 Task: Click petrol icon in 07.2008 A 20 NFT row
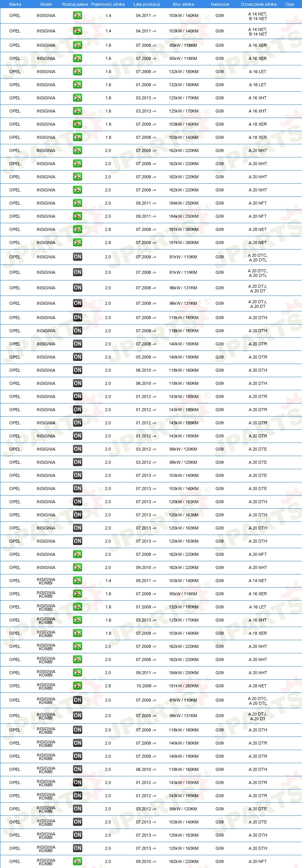tap(77, 554)
